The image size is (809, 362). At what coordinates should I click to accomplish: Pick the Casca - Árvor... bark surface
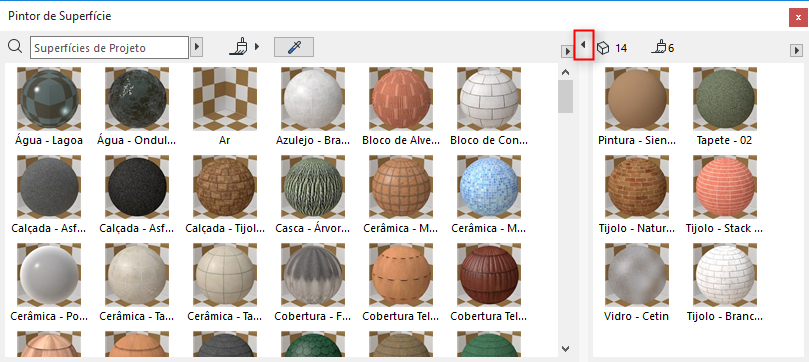pyautogui.click(x=313, y=195)
